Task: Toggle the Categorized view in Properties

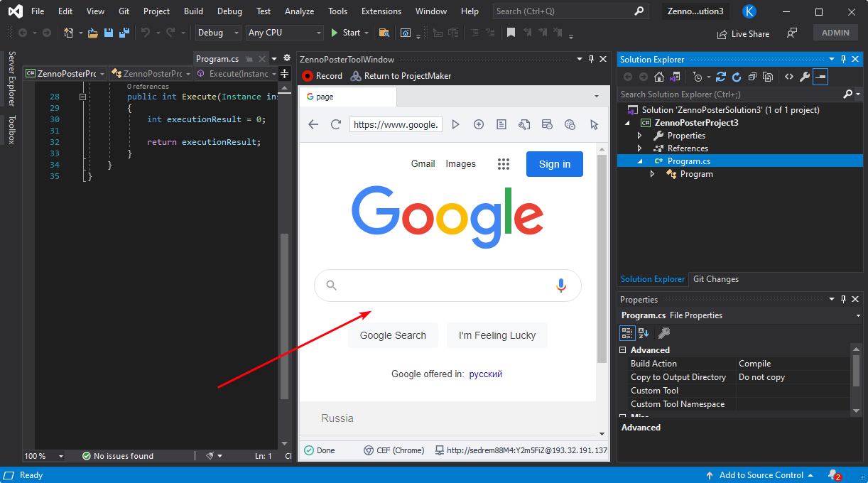Action: [627, 332]
